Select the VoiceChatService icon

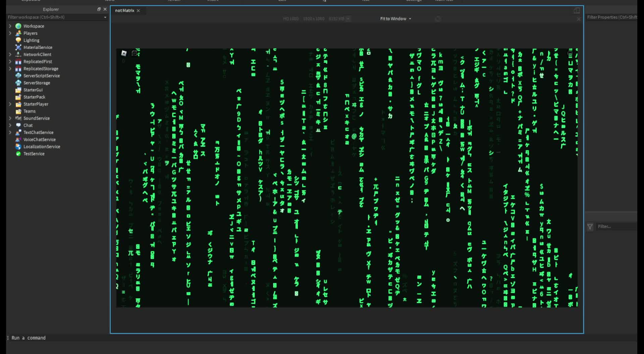tap(18, 139)
